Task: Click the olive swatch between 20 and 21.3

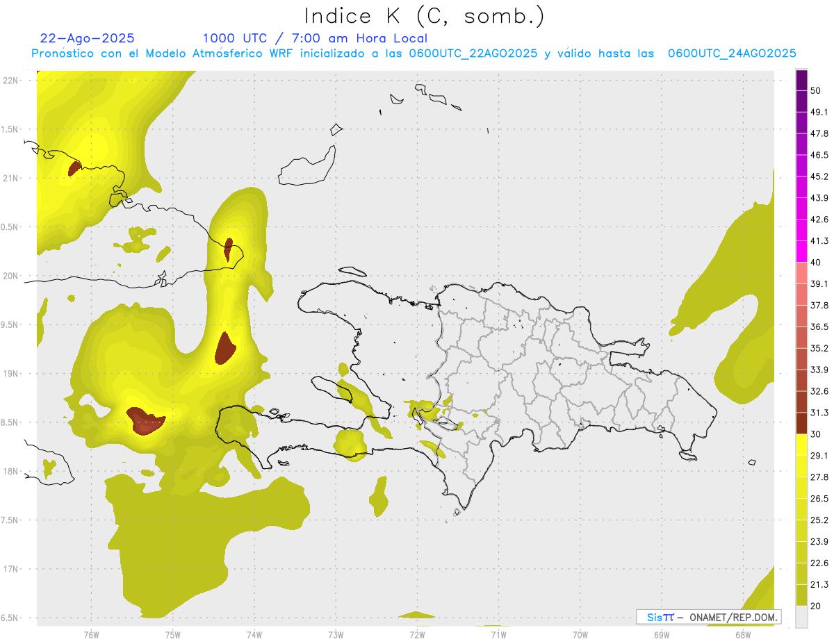Action: coord(802,595)
